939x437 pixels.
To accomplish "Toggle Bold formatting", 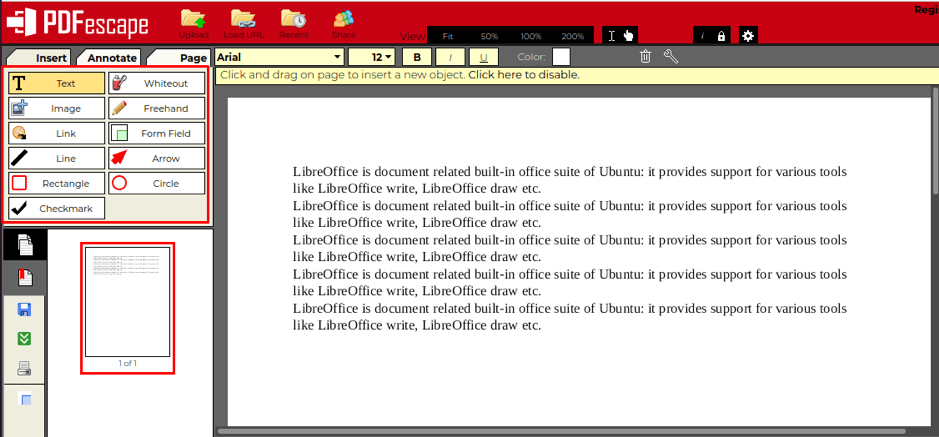I will [x=417, y=57].
